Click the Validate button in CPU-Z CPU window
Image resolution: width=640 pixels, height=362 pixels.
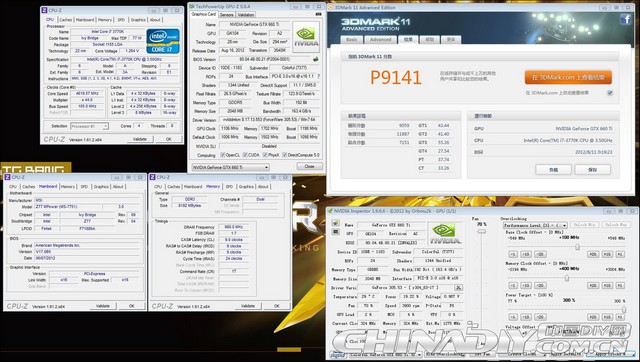(x=140, y=139)
